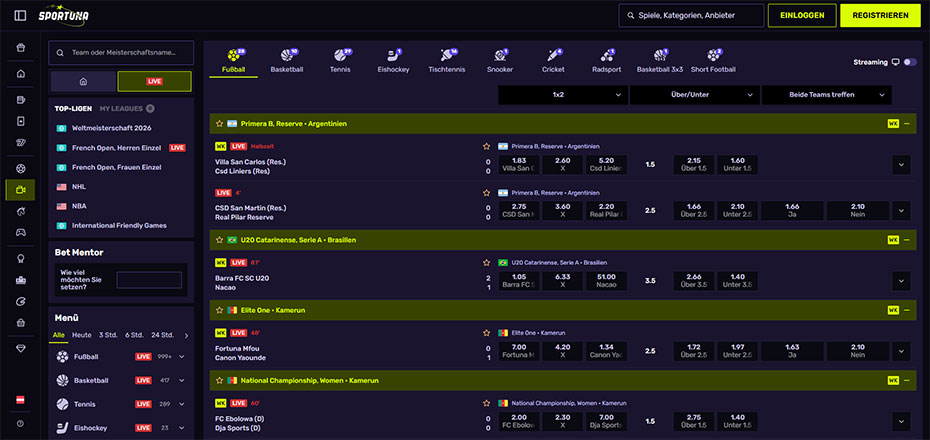Expand more markets for Barra FC SC U20 match

click(901, 281)
